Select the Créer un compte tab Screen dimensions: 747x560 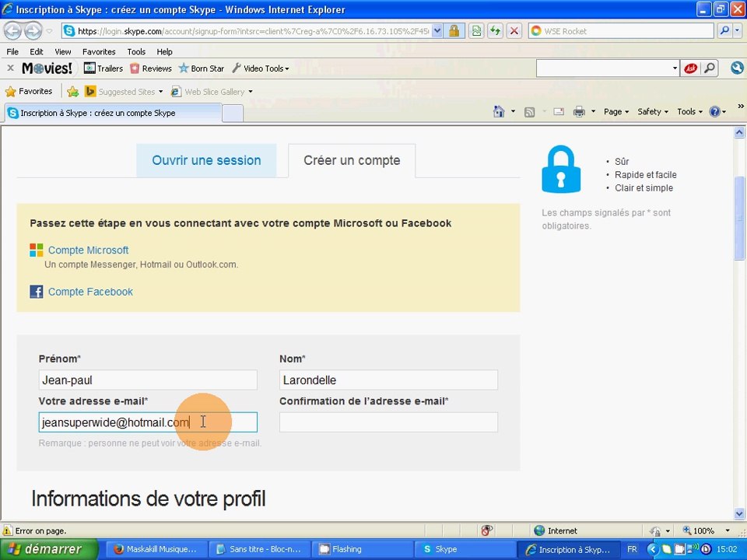[352, 160]
